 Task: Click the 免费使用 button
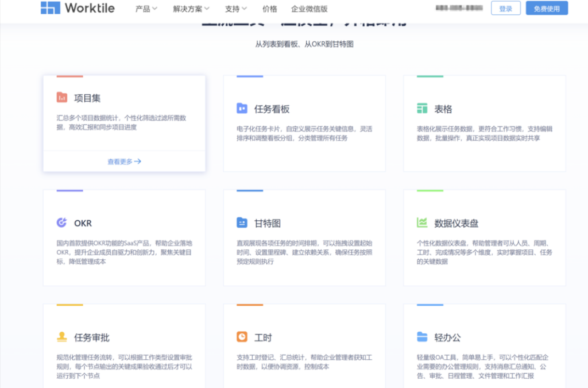(x=547, y=8)
